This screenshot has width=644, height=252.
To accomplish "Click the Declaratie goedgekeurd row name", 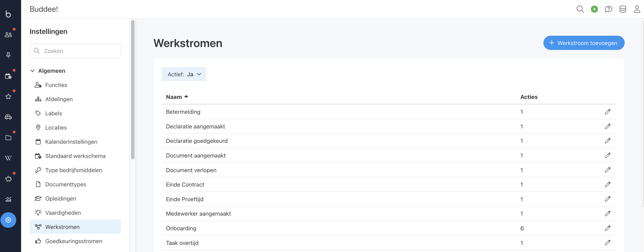I will pyautogui.click(x=197, y=141).
